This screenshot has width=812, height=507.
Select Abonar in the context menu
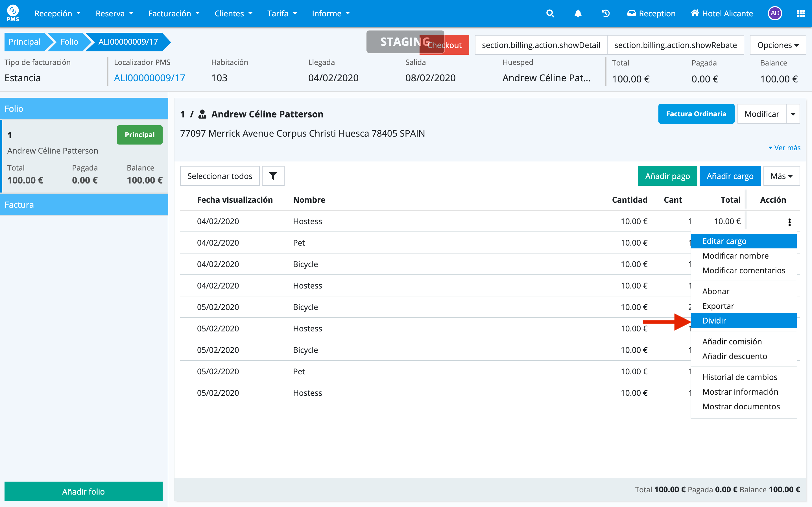(x=715, y=291)
